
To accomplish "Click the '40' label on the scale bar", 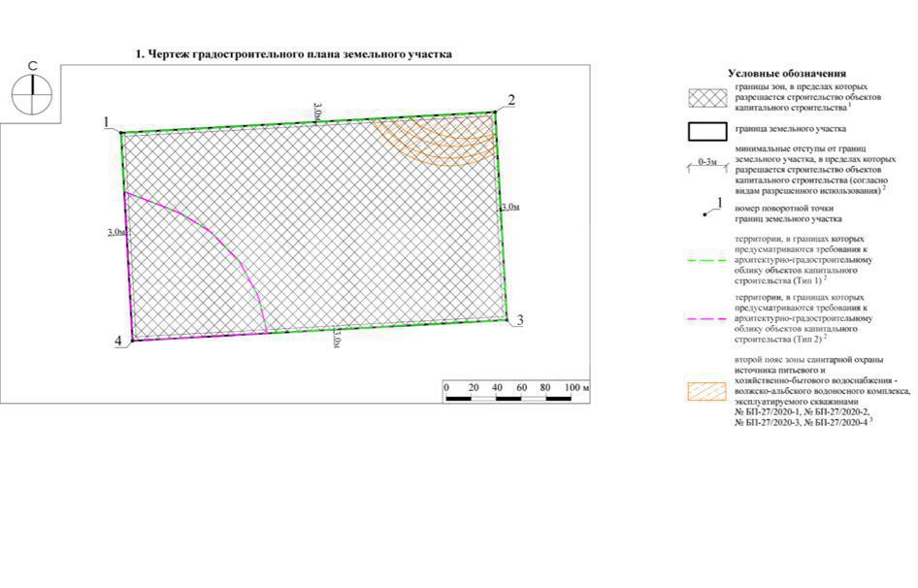I will (x=497, y=388).
